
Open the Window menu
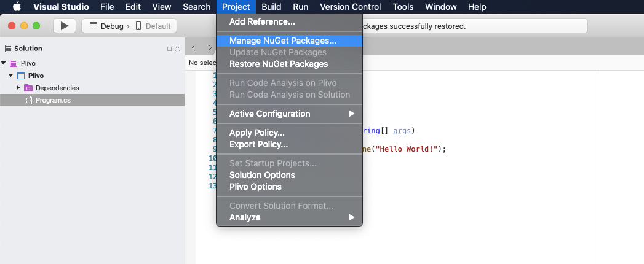pyautogui.click(x=441, y=7)
